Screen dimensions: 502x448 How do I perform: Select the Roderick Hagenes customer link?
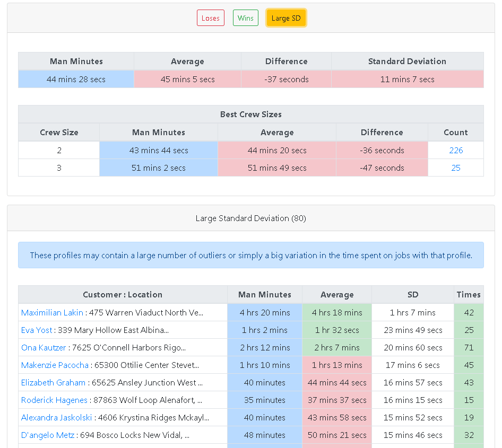tap(54, 400)
